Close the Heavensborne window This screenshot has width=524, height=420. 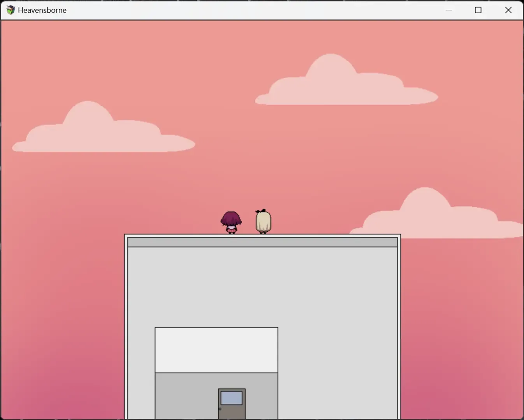pos(508,10)
